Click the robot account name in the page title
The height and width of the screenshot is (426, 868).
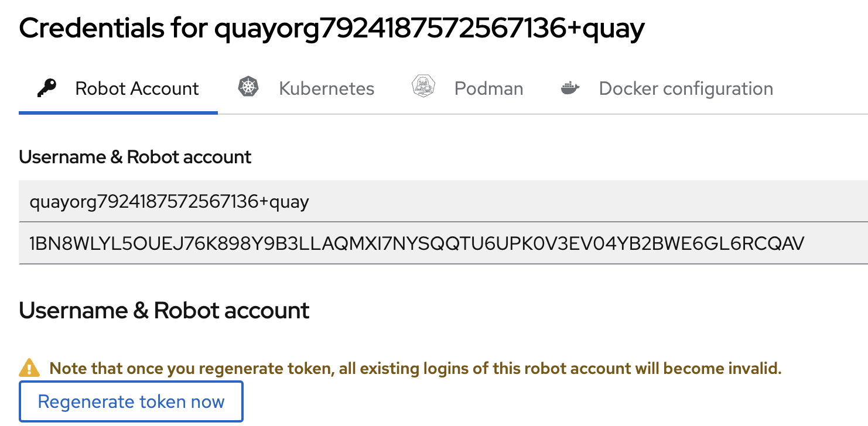point(429,29)
